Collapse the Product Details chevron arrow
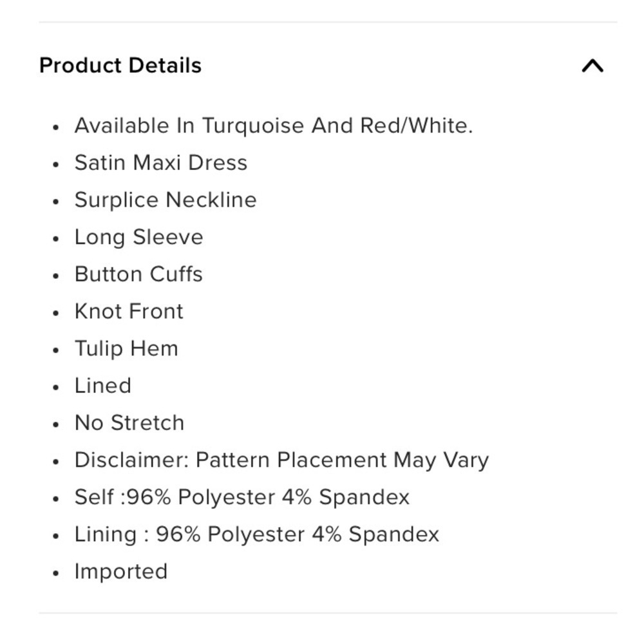644x644 pixels. (592, 66)
